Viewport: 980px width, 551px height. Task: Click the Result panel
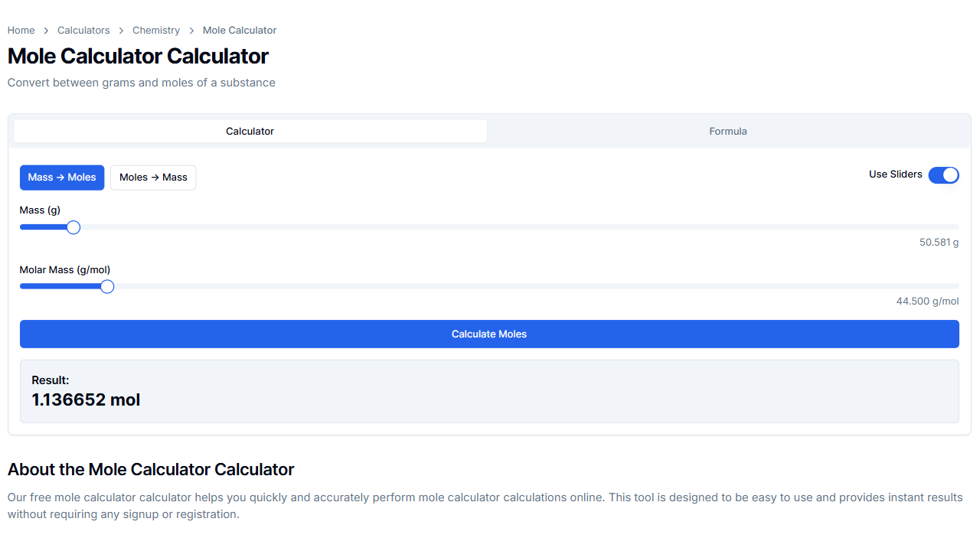pyautogui.click(x=489, y=390)
